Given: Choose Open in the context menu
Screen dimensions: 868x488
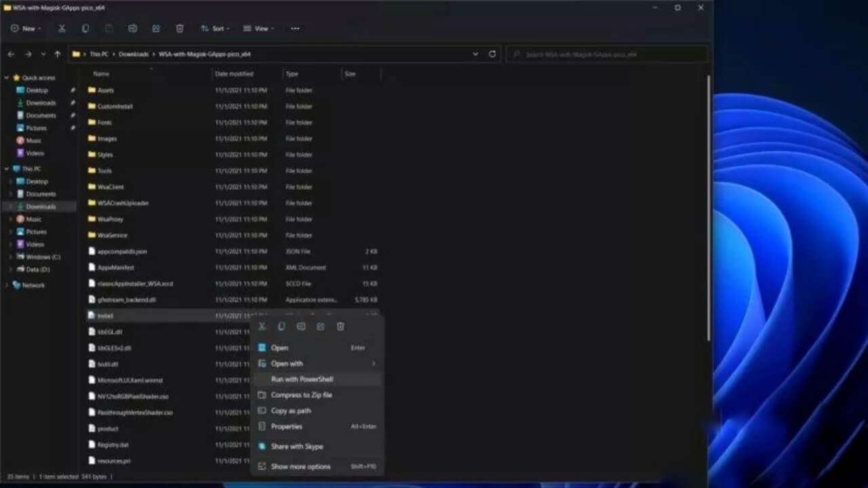Looking at the screenshot, I should click(317, 348).
